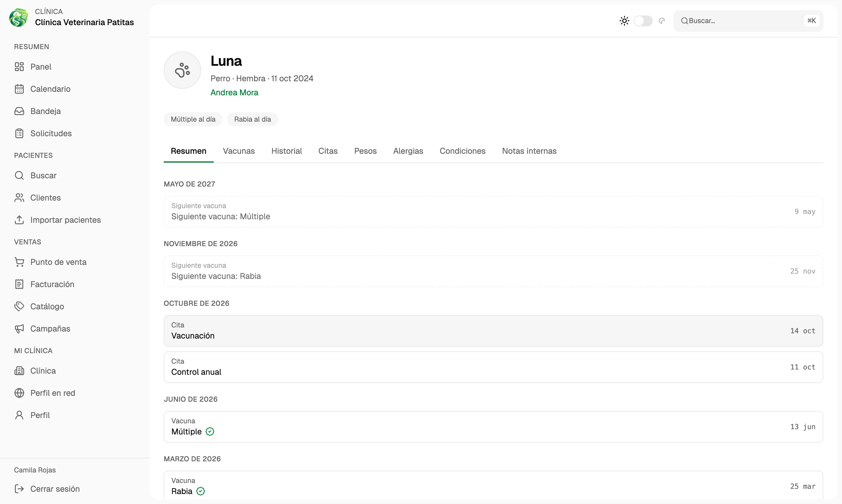This screenshot has height=504, width=842.
Task: Click Siguiente vacuna: Múltiple card
Action: coord(493,212)
